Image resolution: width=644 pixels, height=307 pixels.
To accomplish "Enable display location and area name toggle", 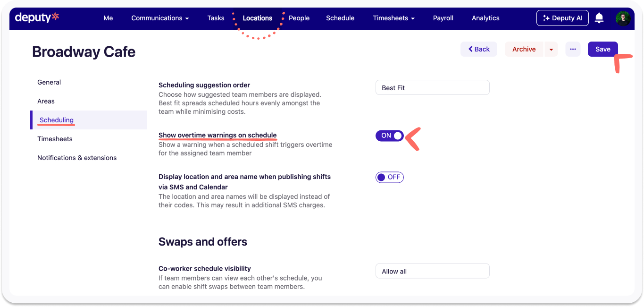I will [390, 177].
